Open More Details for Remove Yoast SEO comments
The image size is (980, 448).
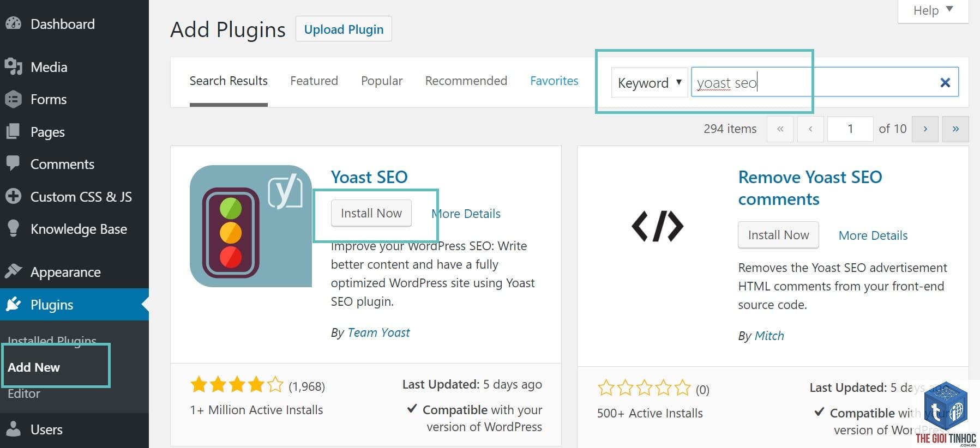coord(873,235)
